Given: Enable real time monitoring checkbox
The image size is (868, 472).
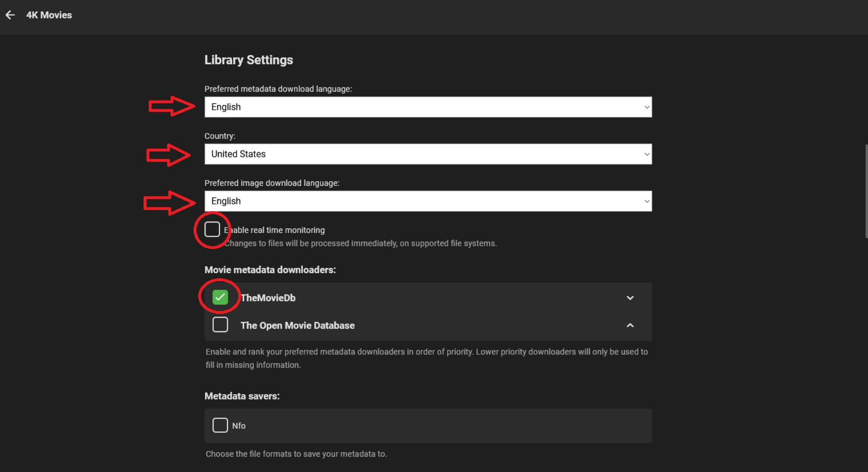Looking at the screenshot, I should pos(212,229).
